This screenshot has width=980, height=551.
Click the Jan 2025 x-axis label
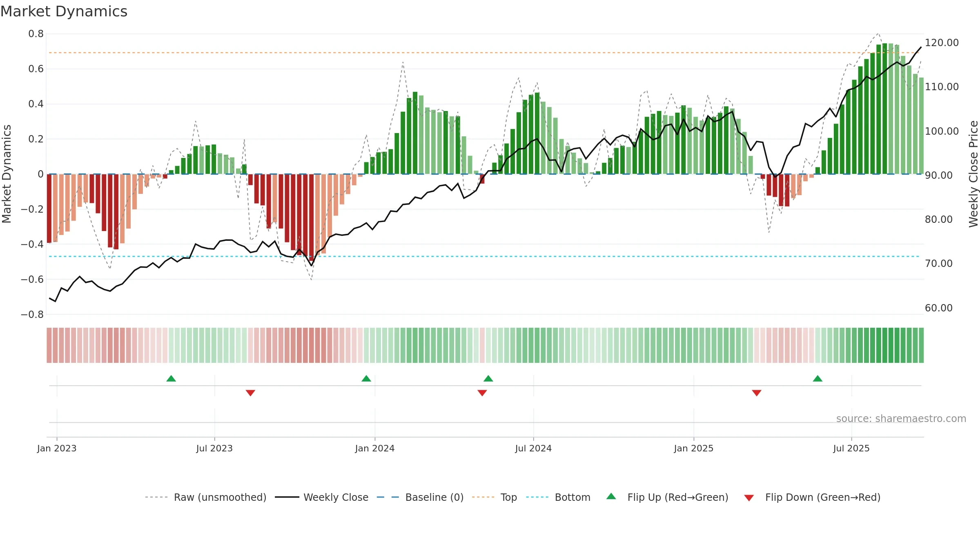pyautogui.click(x=694, y=448)
